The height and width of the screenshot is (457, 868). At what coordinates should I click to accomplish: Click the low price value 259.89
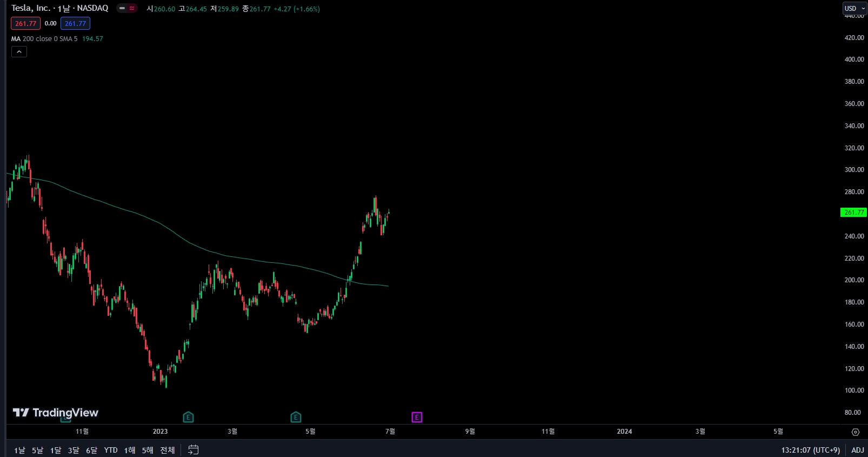[x=228, y=9]
